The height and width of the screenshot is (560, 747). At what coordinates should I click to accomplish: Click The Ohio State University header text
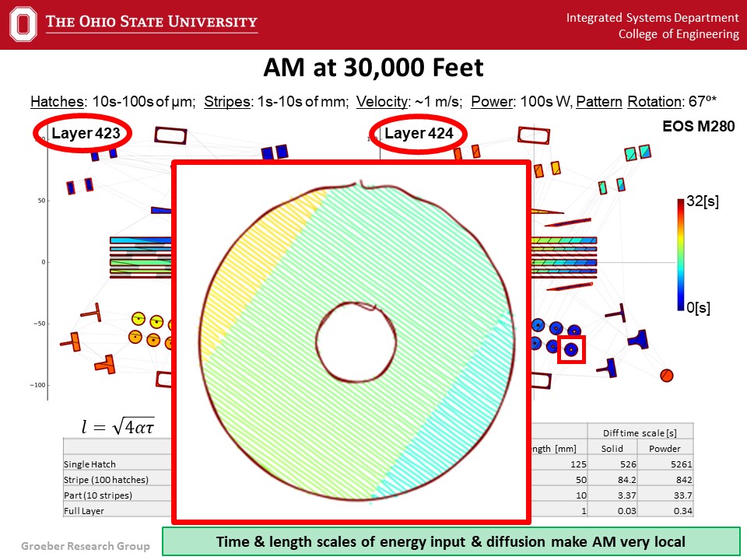(152, 22)
